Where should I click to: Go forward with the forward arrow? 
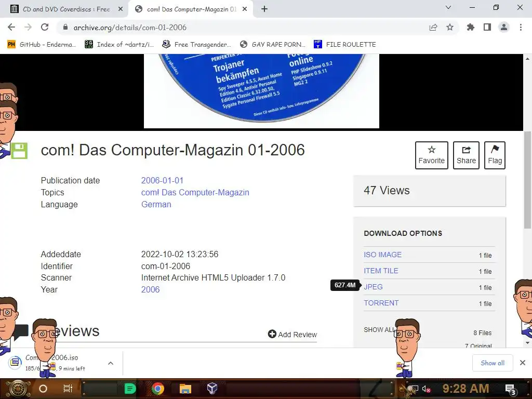click(x=28, y=27)
